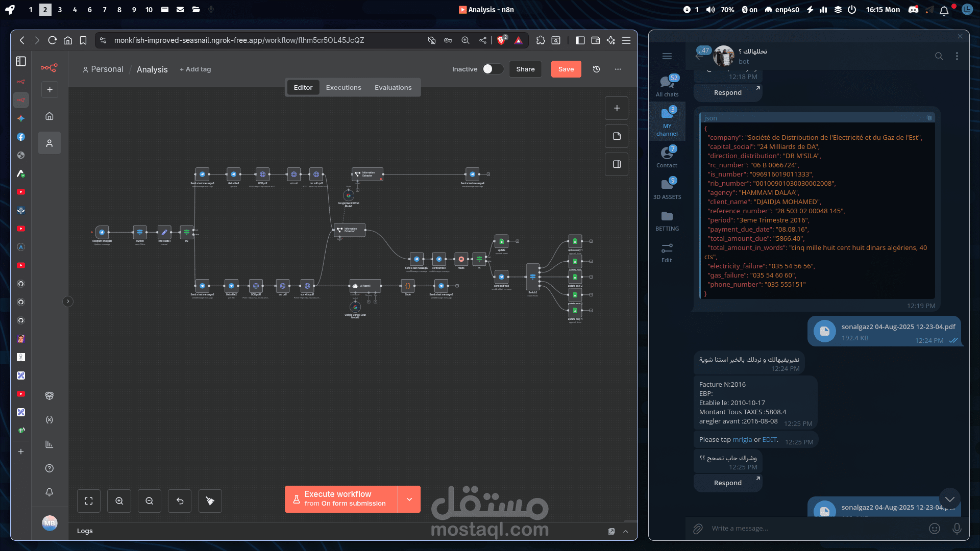Zoom in on the workflow canvas
Image resolution: width=980 pixels, height=551 pixels.
click(119, 501)
